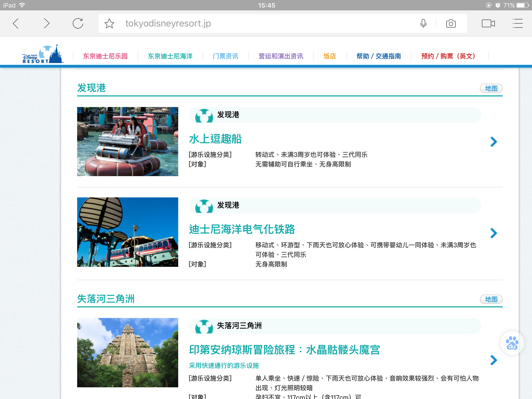The width and height of the screenshot is (532, 399).
Task: Expand 印第安纳琼斯 attraction via right chevron
Action: click(494, 360)
